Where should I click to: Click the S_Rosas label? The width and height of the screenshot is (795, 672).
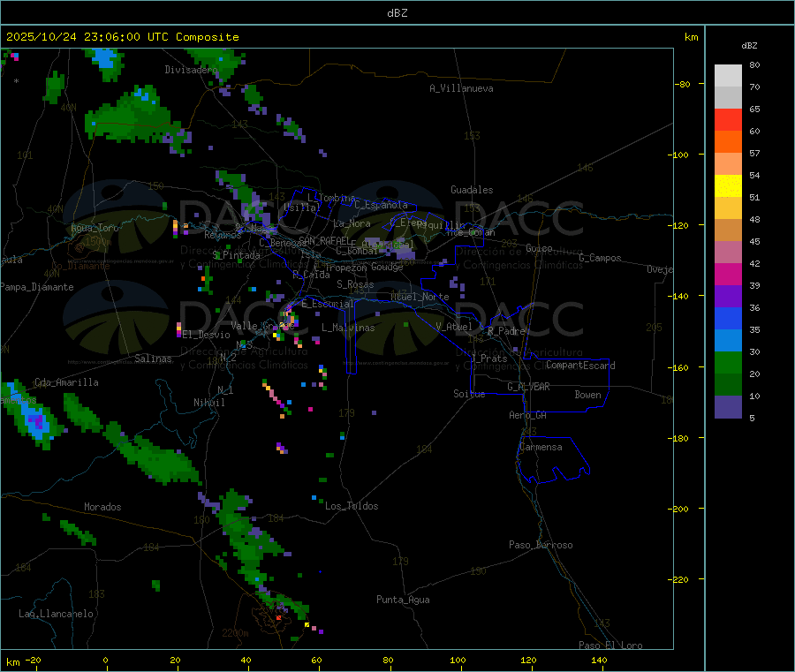[x=355, y=284]
